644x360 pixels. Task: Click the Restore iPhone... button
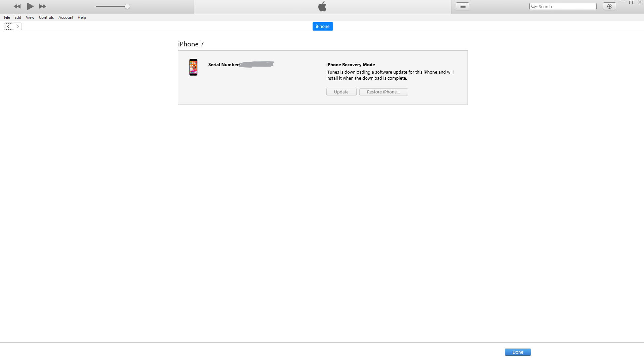point(384,92)
